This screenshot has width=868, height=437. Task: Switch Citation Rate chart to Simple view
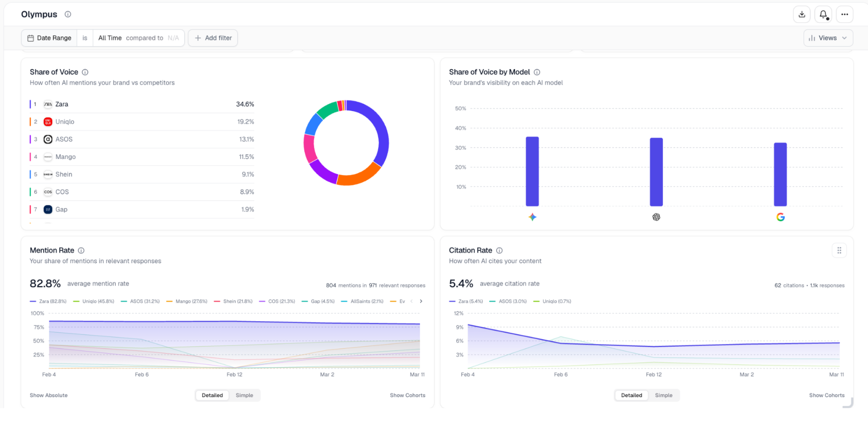pos(664,395)
